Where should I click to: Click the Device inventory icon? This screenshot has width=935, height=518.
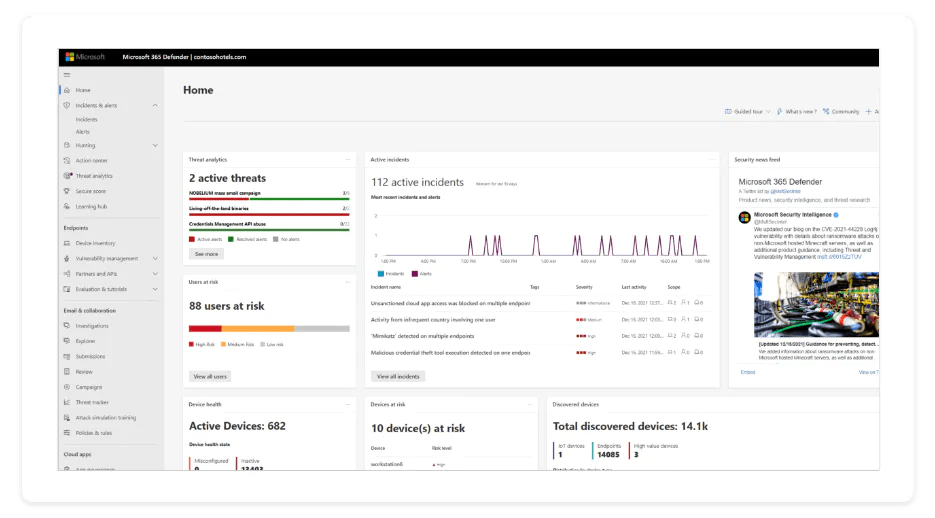click(x=67, y=243)
